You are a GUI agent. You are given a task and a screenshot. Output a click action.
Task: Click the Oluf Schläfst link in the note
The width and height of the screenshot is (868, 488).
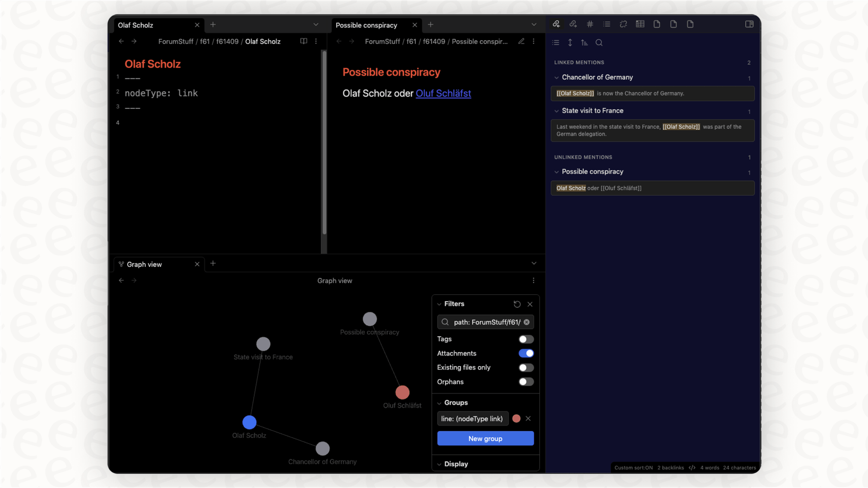coord(443,93)
